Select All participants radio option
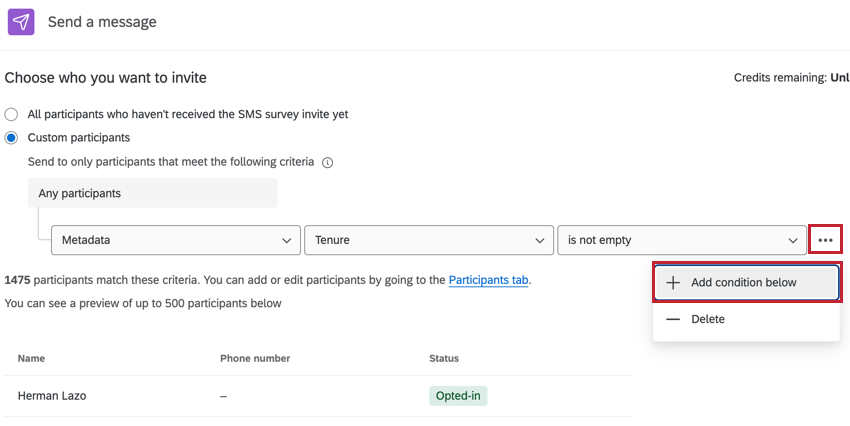The image size is (850, 426). 12,114
